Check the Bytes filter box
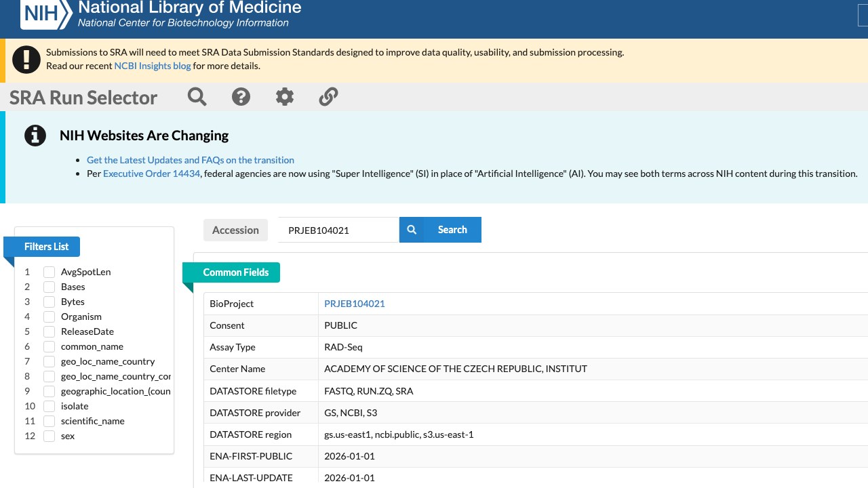 click(49, 302)
